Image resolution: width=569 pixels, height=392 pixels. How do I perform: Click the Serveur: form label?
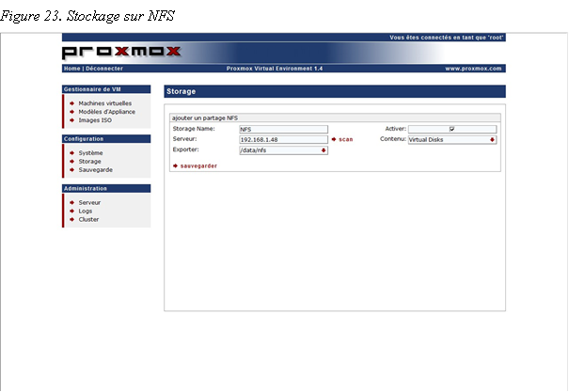184,139
